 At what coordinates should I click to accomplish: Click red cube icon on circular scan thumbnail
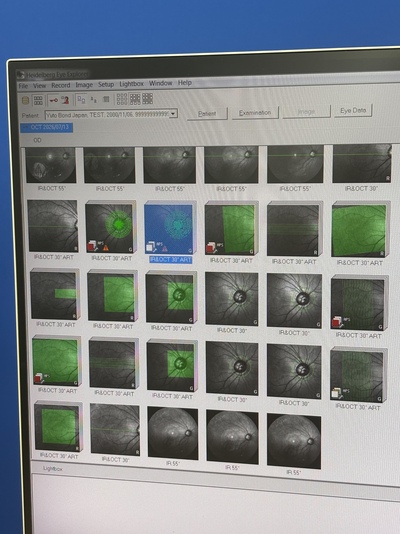tap(93, 247)
